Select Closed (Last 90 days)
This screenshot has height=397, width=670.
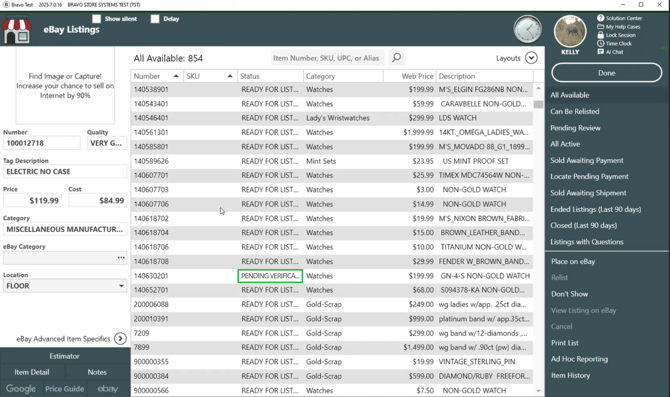click(x=584, y=225)
